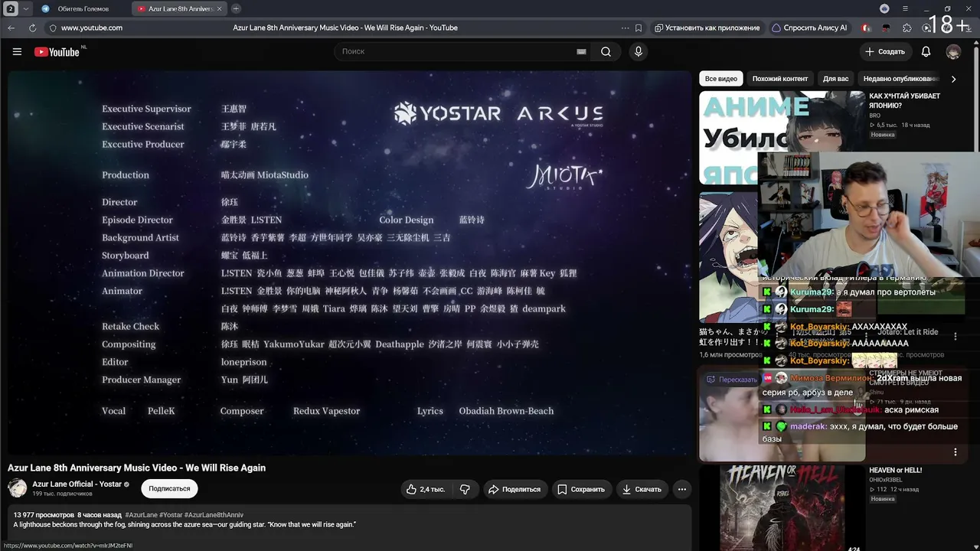Reload the page
980x551 pixels.
pyautogui.click(x=32, y=28)
